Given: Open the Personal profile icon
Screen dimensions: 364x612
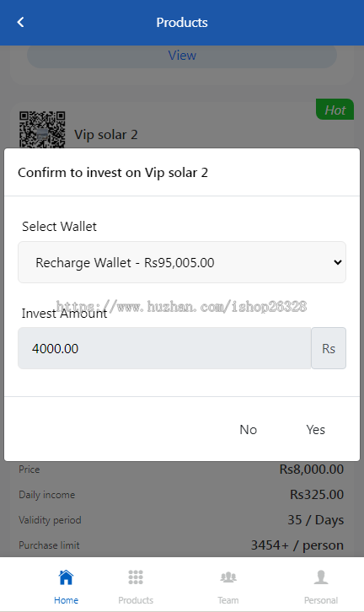Looking at the screenshot, I should click(321, 577).
